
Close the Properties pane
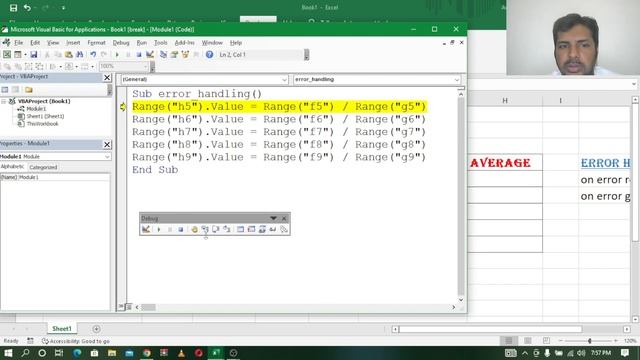pos(107,144)
